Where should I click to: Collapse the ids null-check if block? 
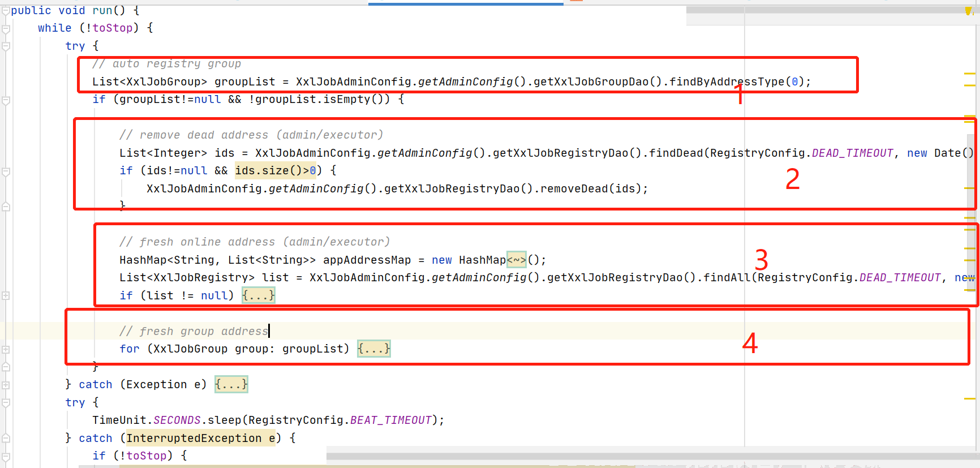(x=6, y=171)
